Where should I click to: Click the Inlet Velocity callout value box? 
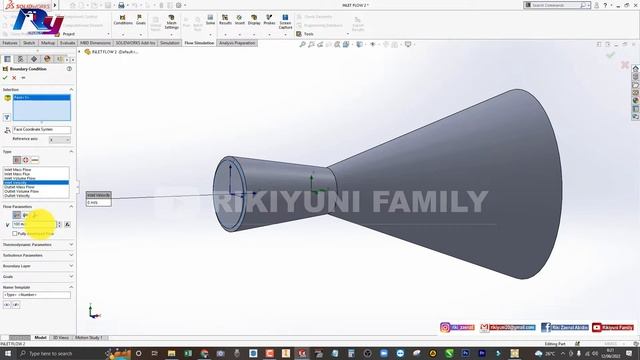click(x=98, y=202)
